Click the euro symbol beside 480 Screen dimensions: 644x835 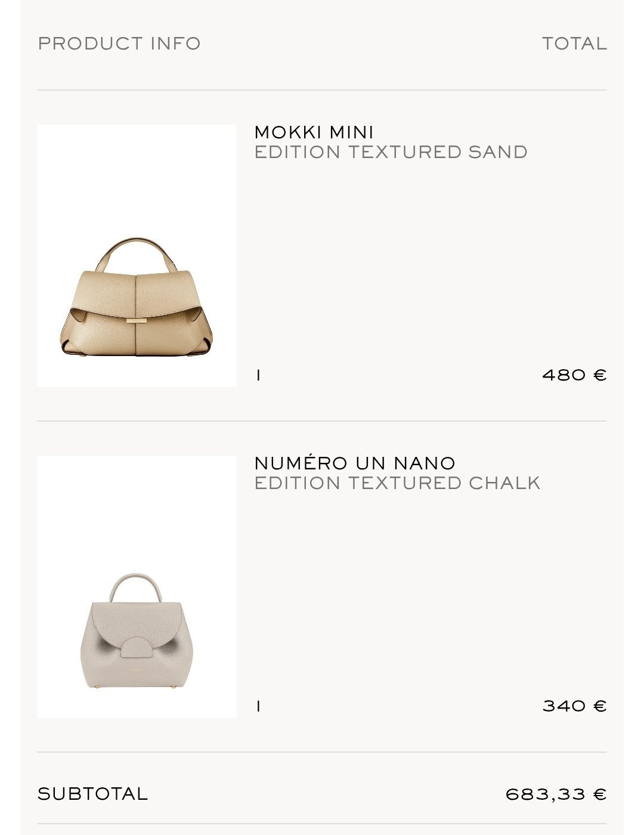tap(600, 375)
